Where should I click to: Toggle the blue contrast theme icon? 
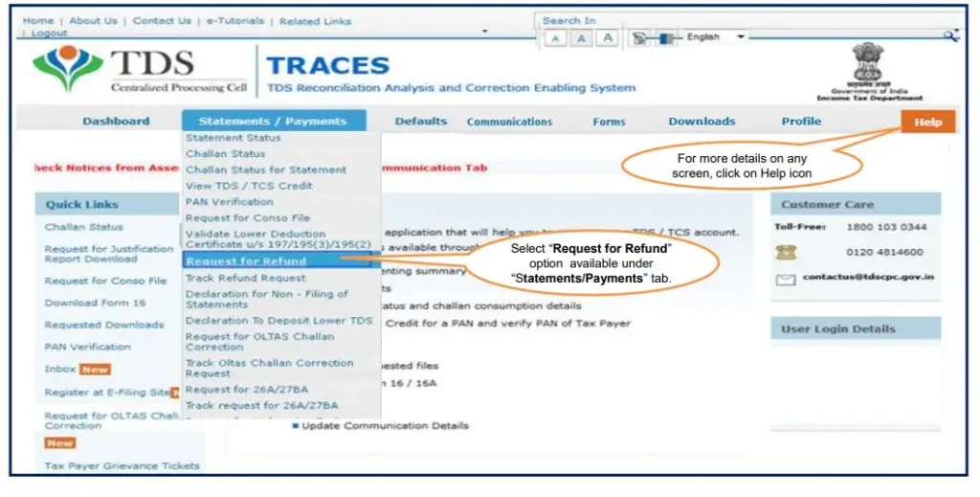coord(666,38)
